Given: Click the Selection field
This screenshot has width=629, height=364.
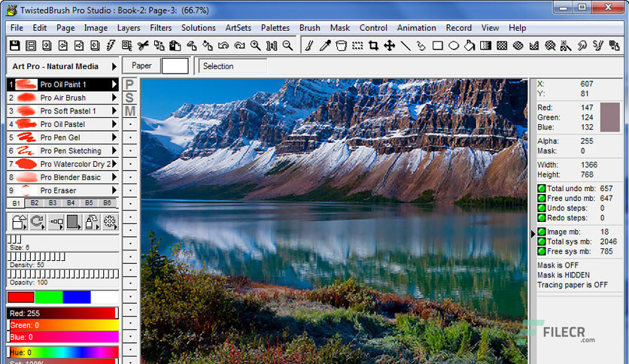Looking at the screenshot, I should [x=232, y=66].
